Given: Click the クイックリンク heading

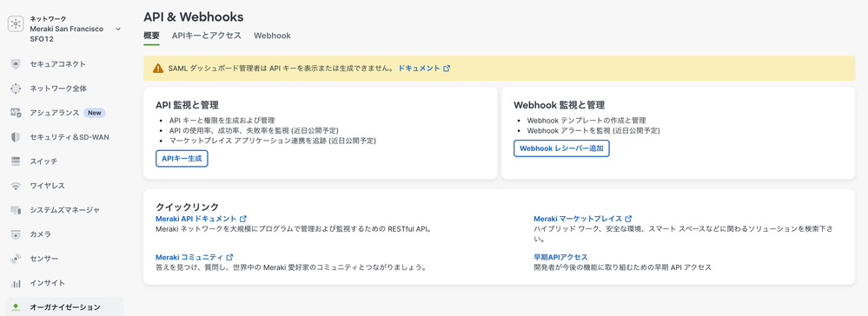Looking at the screenshot, I should click(187, 207).
